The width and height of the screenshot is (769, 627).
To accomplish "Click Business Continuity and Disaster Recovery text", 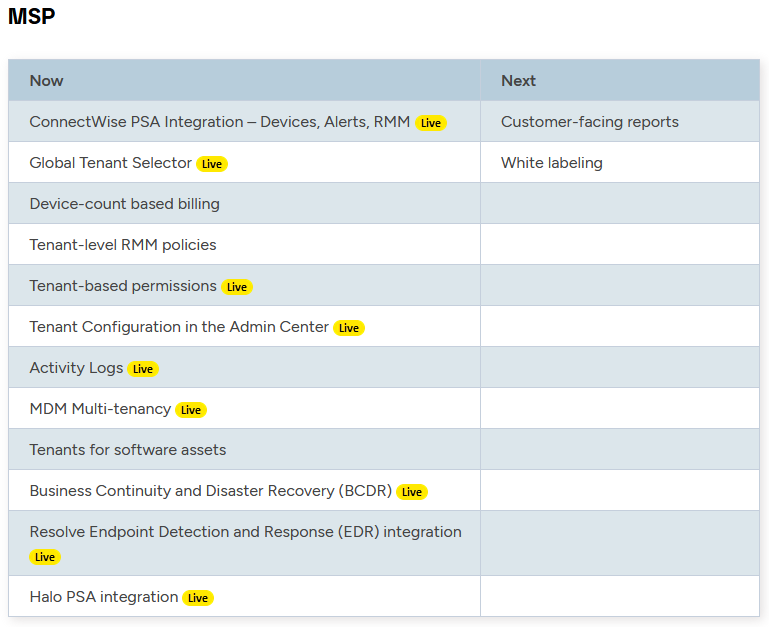I will 210,491.
